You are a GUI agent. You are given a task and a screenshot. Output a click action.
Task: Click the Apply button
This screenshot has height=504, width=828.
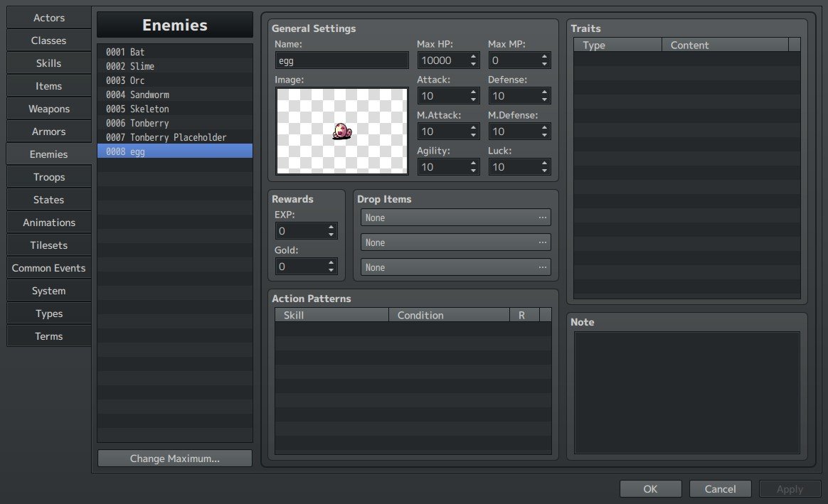pyautogui.click(x=790, y=488)
